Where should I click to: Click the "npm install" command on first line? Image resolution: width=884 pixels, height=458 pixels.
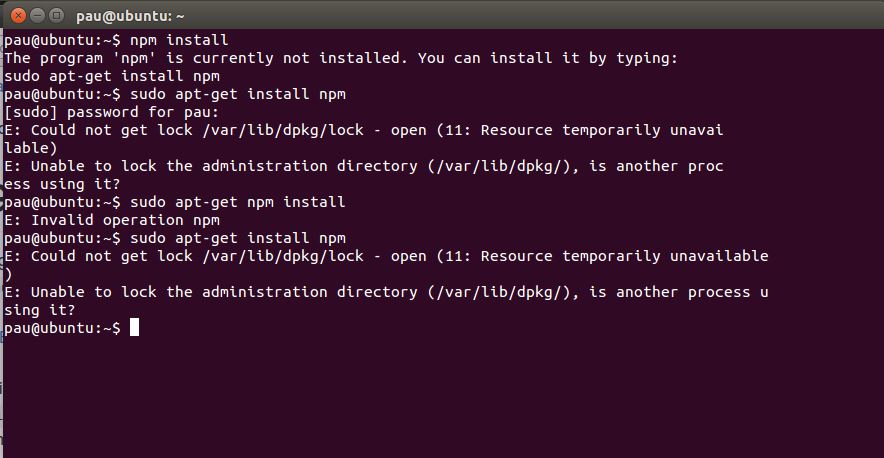tap(179, 40)
